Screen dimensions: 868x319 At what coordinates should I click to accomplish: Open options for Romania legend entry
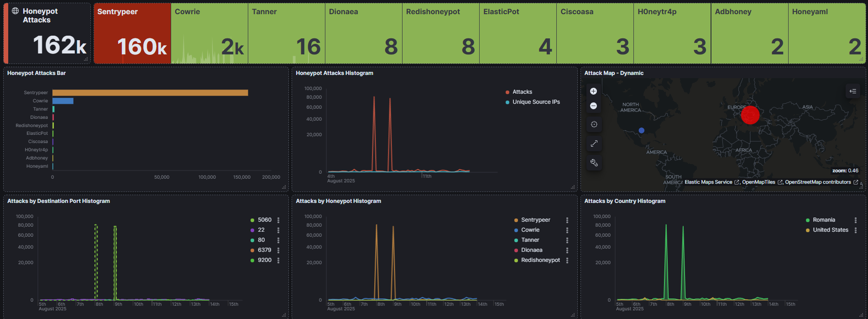tap(856, 220)
